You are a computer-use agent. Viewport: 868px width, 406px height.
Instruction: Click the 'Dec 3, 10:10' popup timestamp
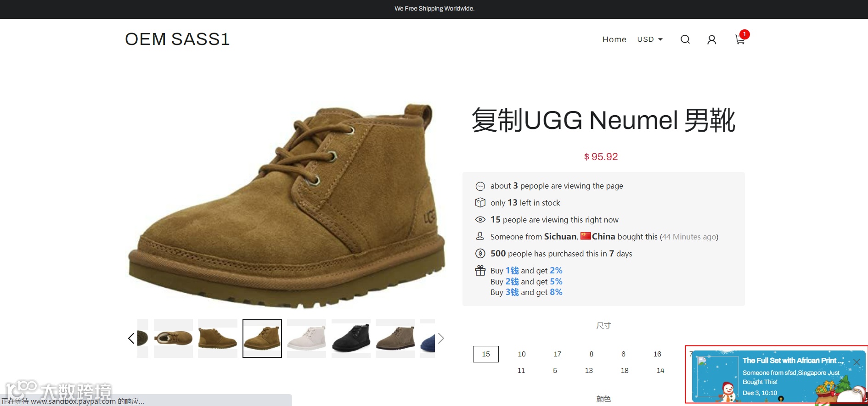[760, 393]
